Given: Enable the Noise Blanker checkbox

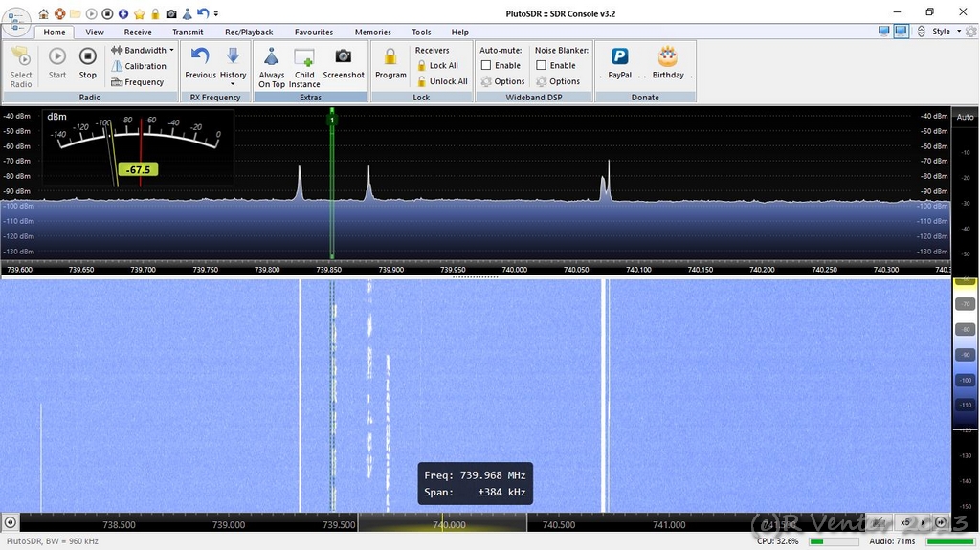Looking at the screenshot, I should [x=542, y=65].
